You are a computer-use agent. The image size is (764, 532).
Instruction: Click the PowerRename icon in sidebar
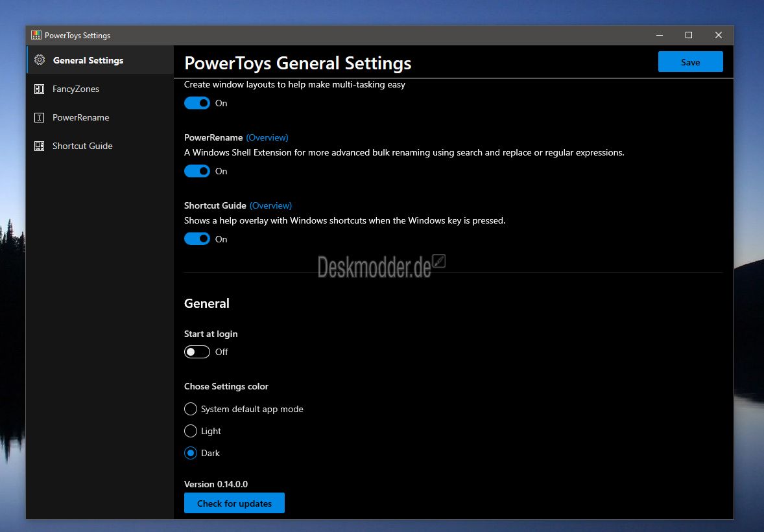[40, 117]
